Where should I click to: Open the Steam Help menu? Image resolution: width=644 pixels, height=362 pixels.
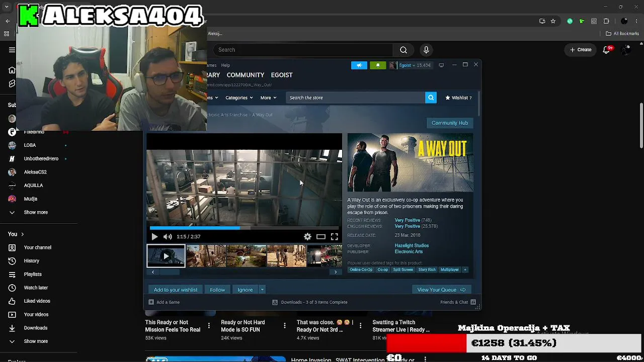pyautogui.click(x=225, y=65)
